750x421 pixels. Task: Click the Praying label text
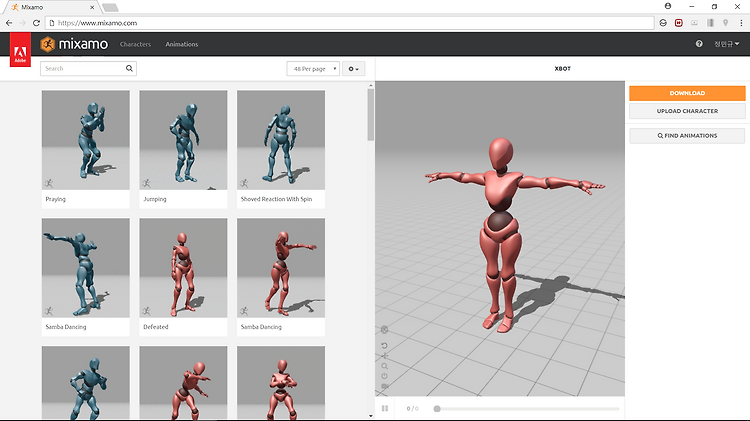(x=55, y=199)
